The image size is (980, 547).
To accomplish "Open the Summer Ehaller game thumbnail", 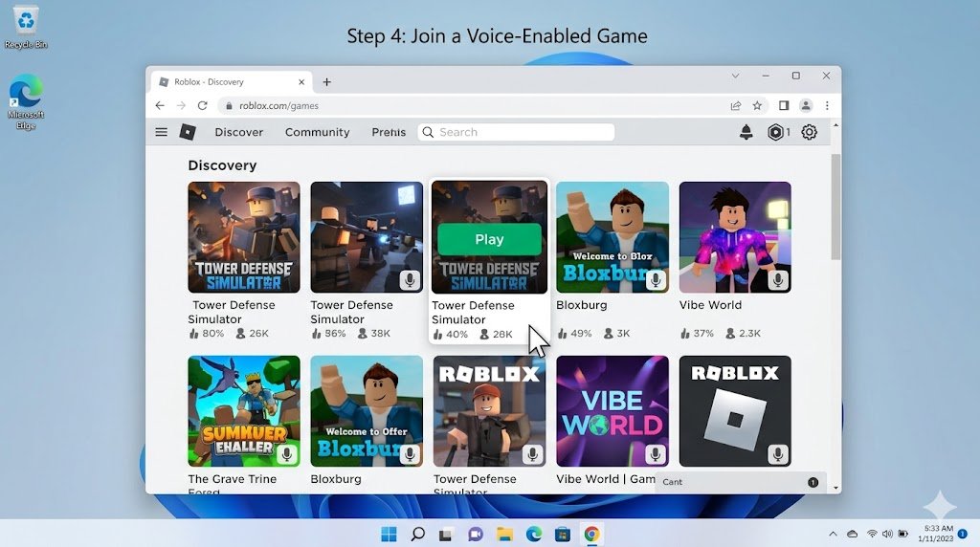I will (244, 411).
